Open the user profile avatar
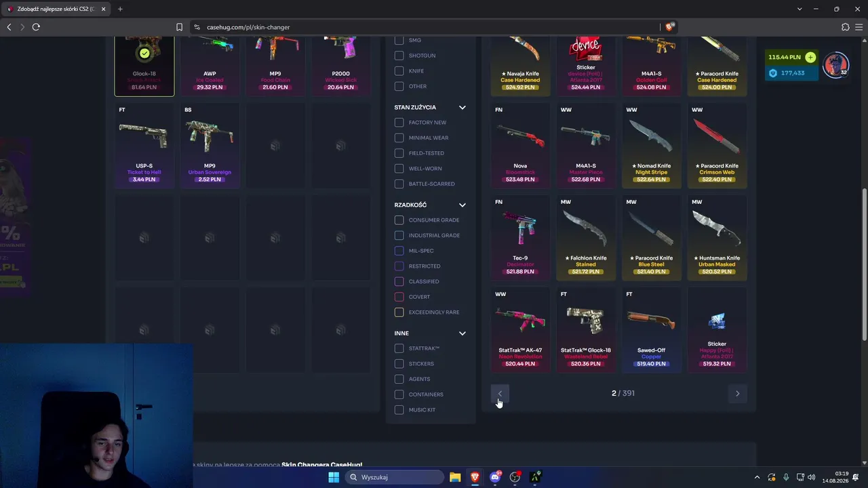The image size is (868, 488). tap(835, 65)
